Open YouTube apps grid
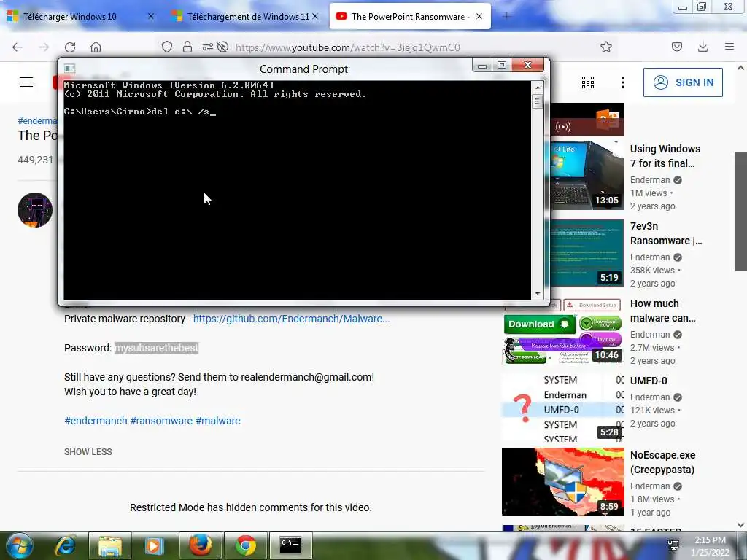747x560 pixels. pyautogui.click(x=588, y=82)
